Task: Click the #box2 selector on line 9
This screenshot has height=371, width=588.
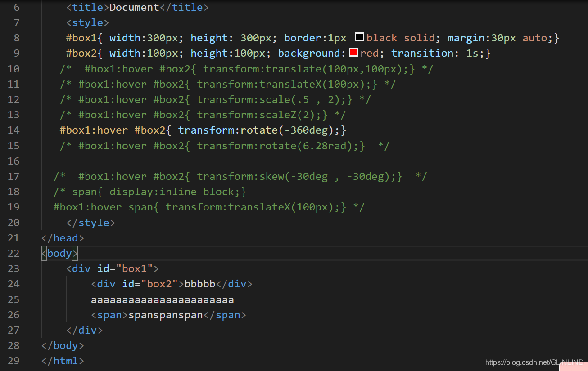Action: [x=81, y=53]
